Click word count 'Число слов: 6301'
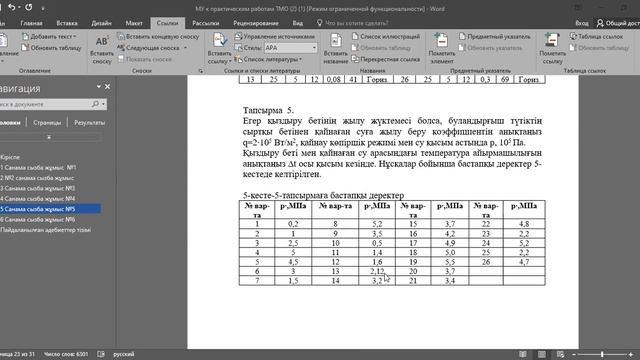640x360 pixels. click(66, 354)
